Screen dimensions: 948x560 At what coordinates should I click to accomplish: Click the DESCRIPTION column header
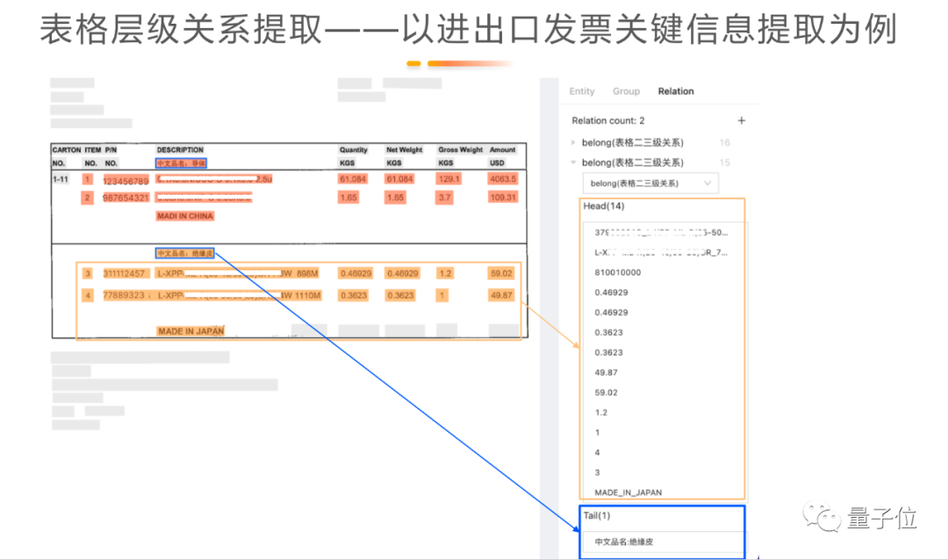(180, 150)
